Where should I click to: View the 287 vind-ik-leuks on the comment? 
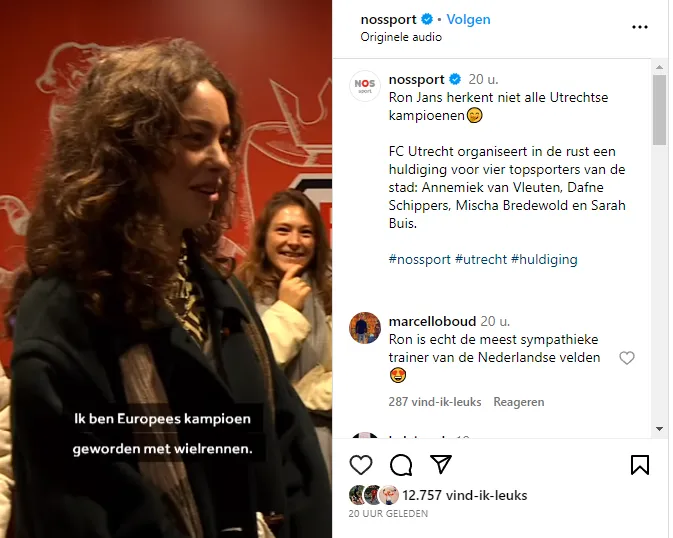pos(435,402)
